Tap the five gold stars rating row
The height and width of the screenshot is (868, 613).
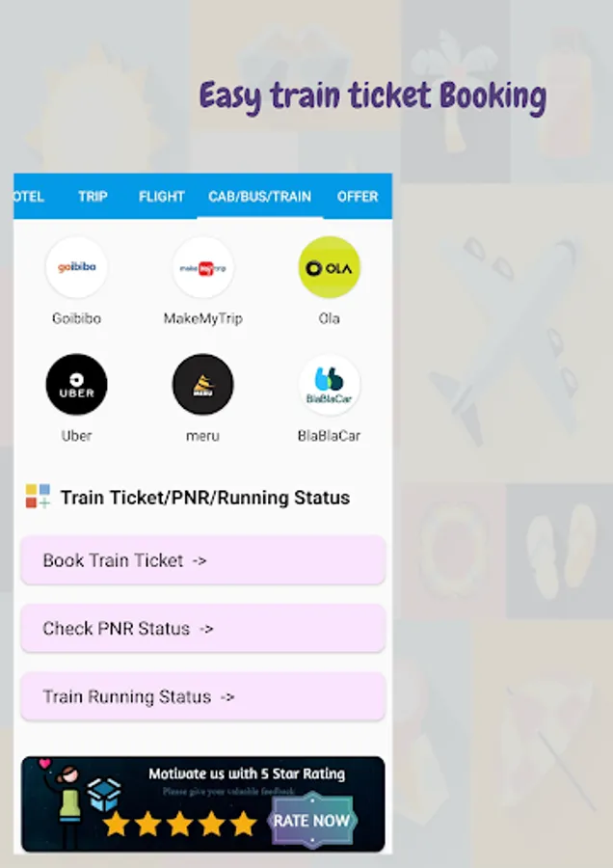[180, 825]
